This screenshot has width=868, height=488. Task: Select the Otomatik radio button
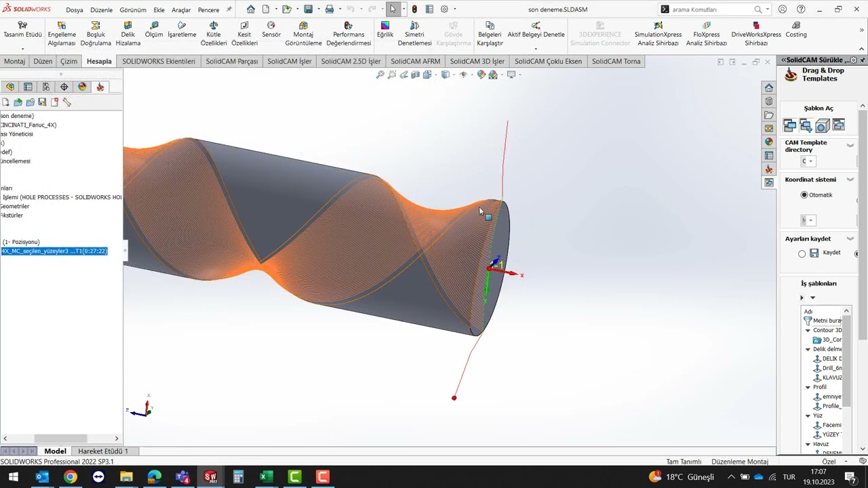pos(804,195)
